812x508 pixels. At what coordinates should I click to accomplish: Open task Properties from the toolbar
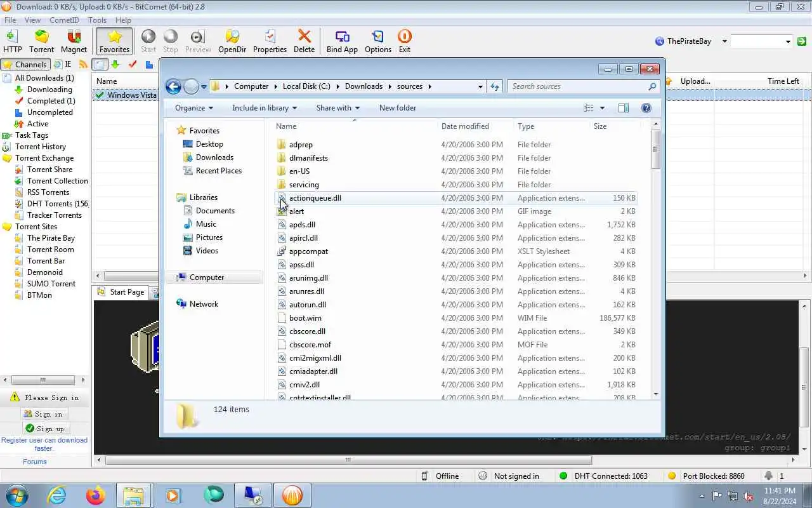[x=270, y=41]
